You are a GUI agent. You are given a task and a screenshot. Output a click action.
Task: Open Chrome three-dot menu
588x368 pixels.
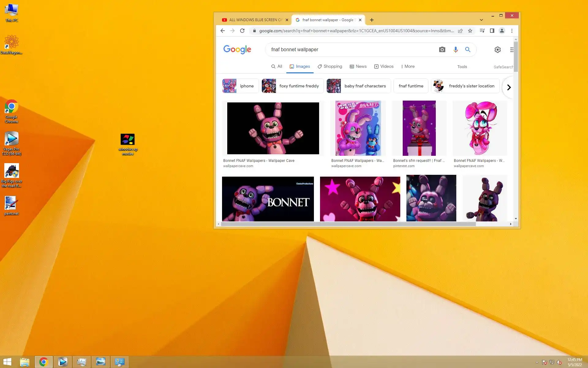tap(512, 31)
